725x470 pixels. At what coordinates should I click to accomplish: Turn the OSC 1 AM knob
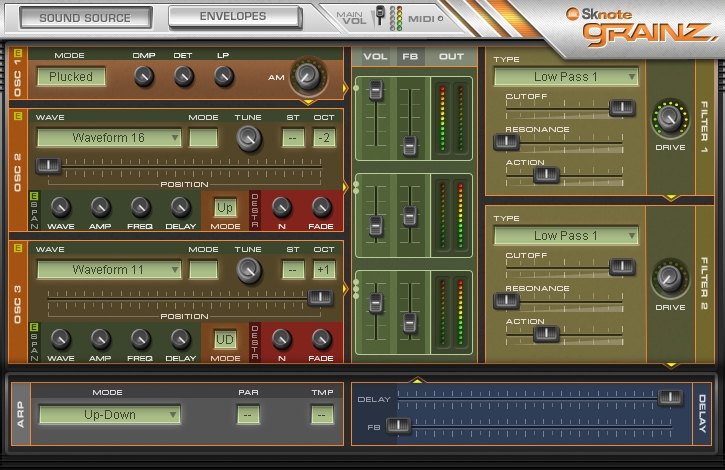pos(307,76)
